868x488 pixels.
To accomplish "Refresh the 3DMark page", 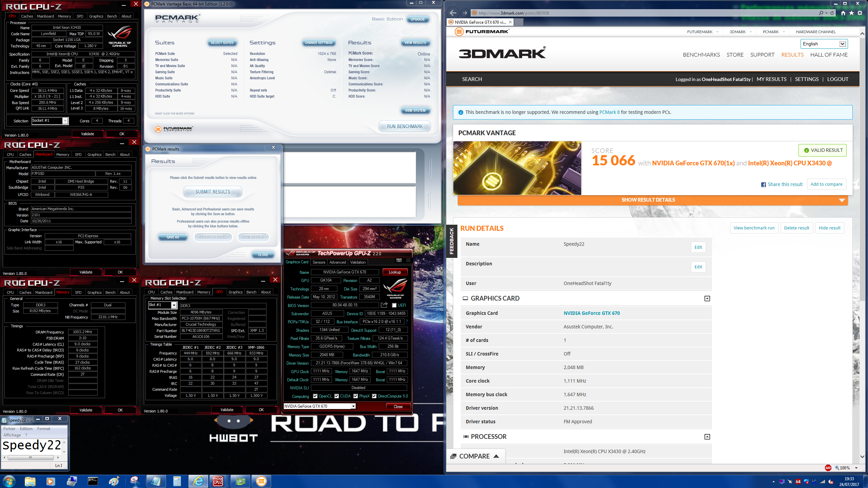I will click(832, 13).
